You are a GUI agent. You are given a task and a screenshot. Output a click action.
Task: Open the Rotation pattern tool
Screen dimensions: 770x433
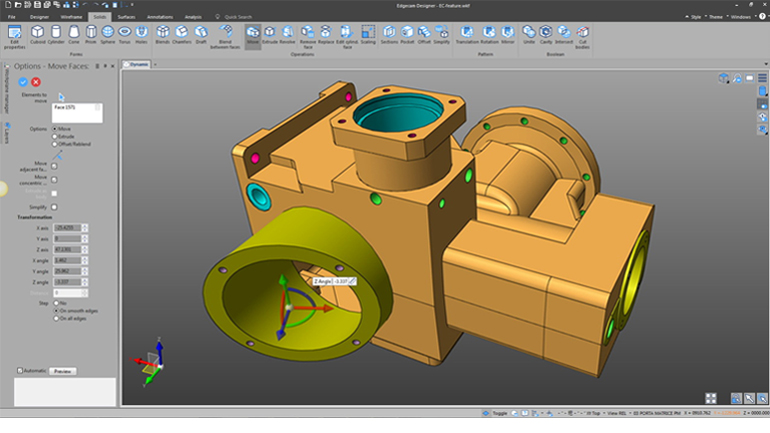click(489, 35)
